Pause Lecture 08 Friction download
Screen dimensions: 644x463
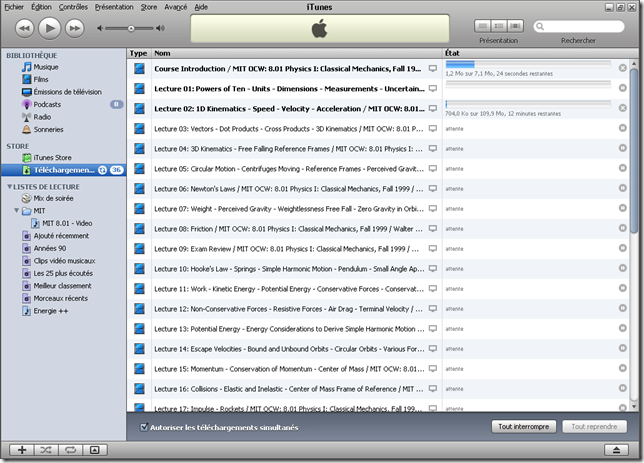pyautogui.click(x=623, y=228)
